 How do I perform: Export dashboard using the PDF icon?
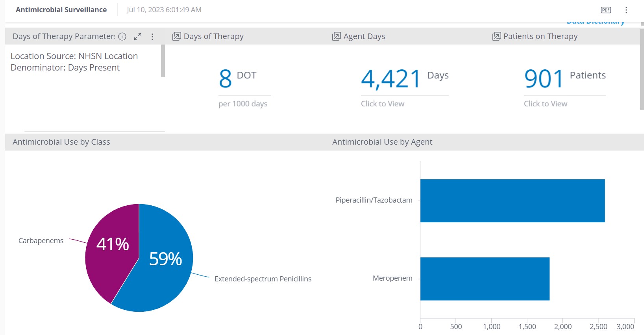[606, 10]
